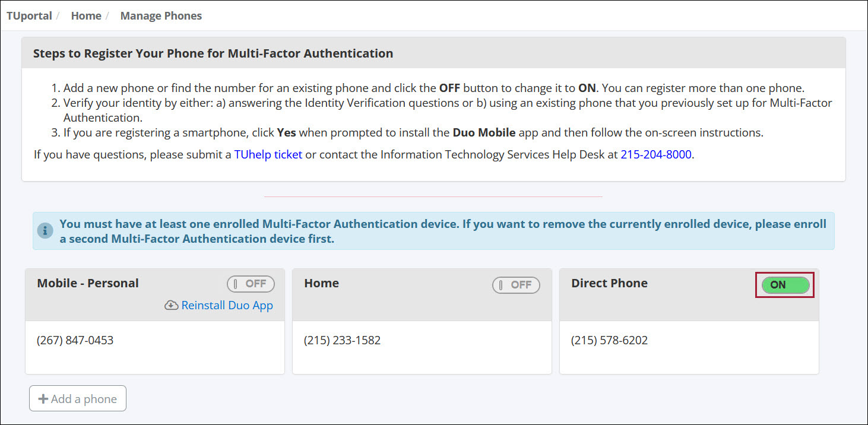Image resolution: width=868 pixels, height=425 pixels.
Task: Navigate to TUportal in the breadcrumb
Action: pyautogui.click(x=28, y=15)
